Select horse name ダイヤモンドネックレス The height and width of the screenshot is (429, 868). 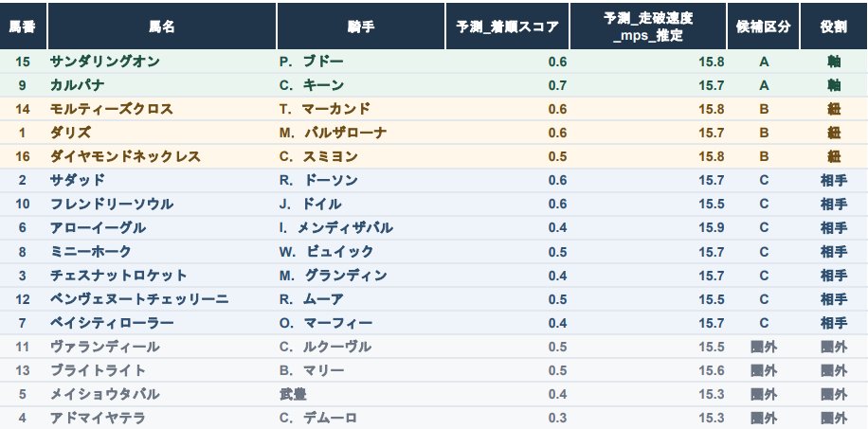(x=125, y=156)
